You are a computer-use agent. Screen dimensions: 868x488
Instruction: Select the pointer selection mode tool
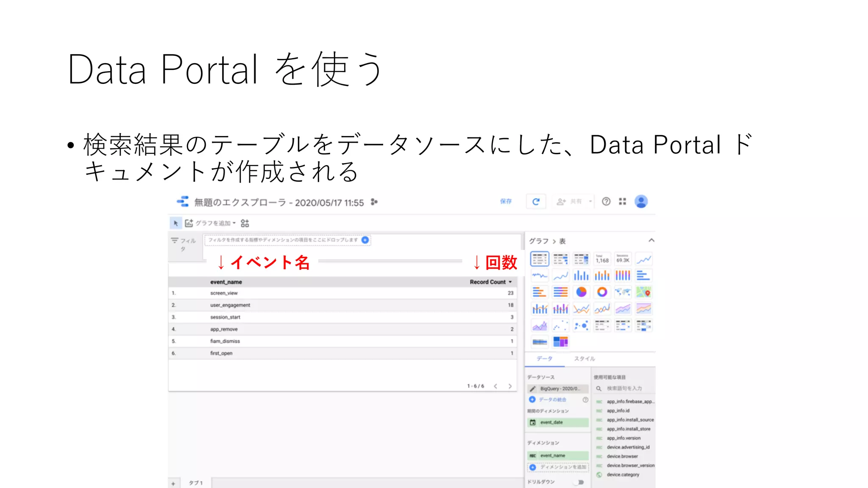tap(176, 223)
